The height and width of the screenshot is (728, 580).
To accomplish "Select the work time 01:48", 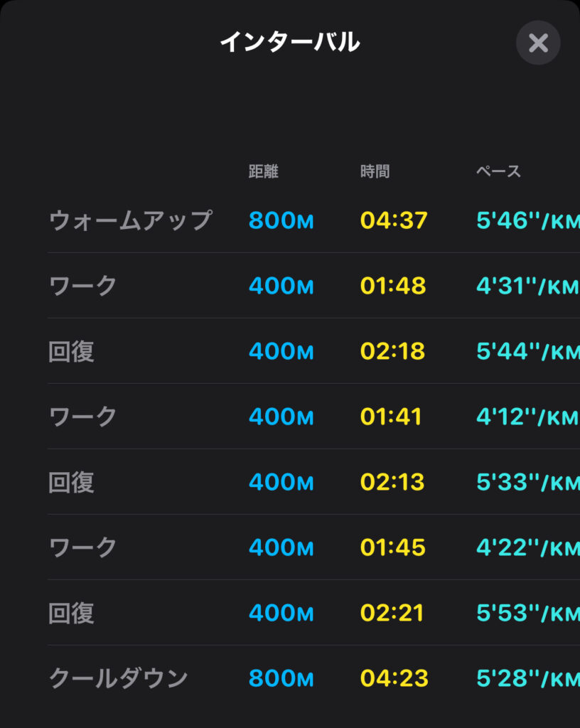I will [x=393, y=286].
